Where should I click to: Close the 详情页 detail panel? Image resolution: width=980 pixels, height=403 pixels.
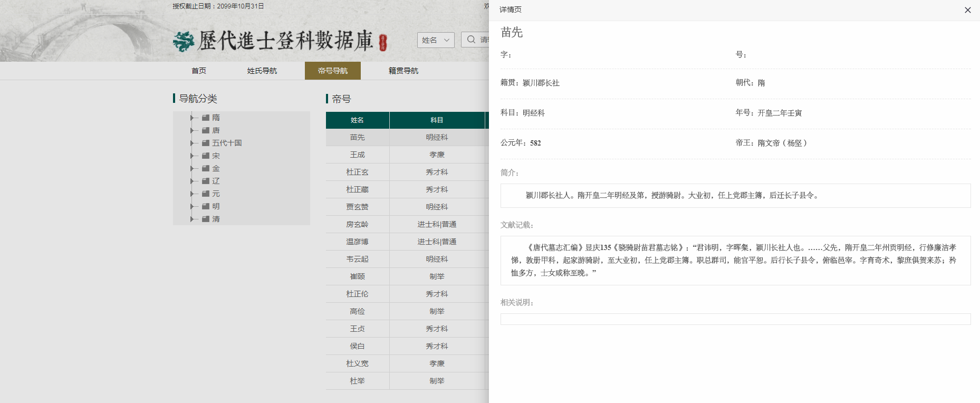pos(967,10)
